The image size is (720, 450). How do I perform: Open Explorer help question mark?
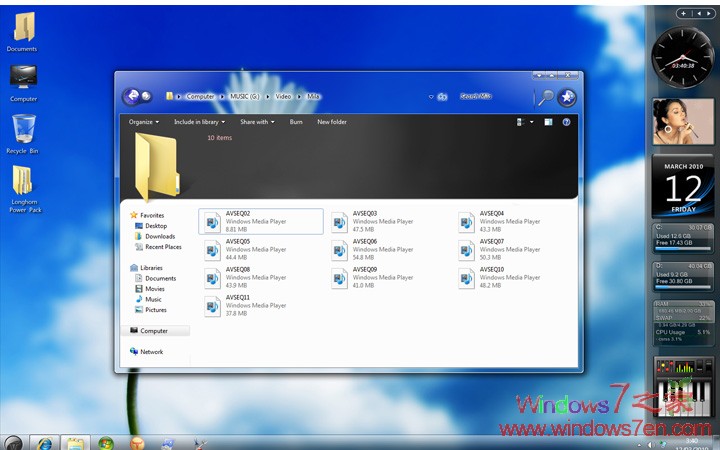point(566,122)
